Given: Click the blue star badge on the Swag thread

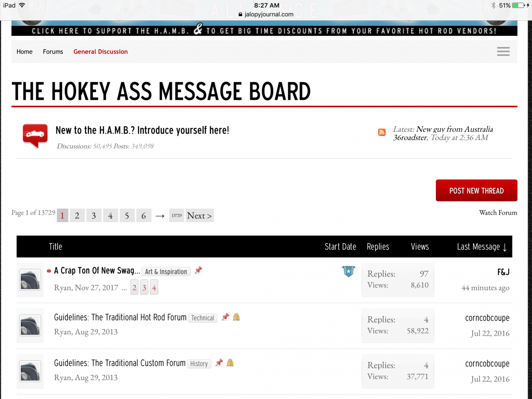Looking at the screenshot, I should click(348, 271).
